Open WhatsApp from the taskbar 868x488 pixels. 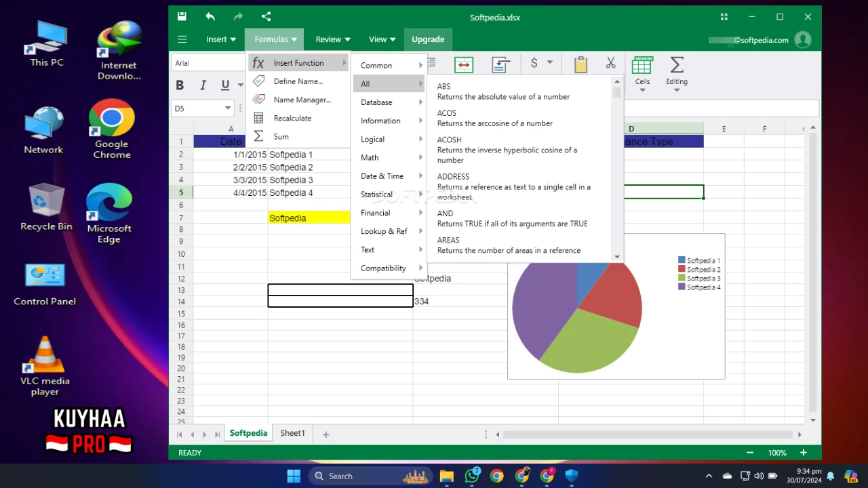[472, 476]
